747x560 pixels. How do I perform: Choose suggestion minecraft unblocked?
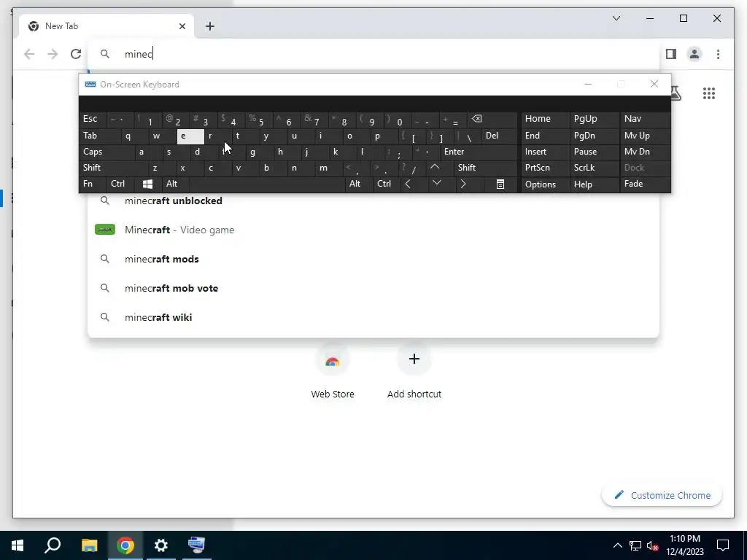coord(373,201)
